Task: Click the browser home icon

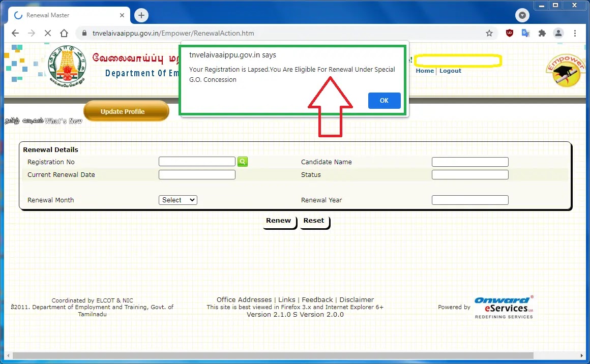Action: [64, 33]
